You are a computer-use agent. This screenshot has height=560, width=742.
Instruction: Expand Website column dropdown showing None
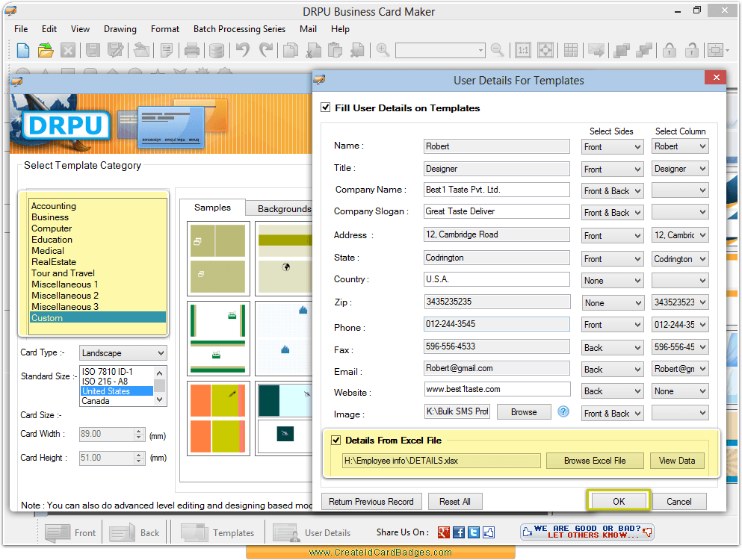click(680, 391)
